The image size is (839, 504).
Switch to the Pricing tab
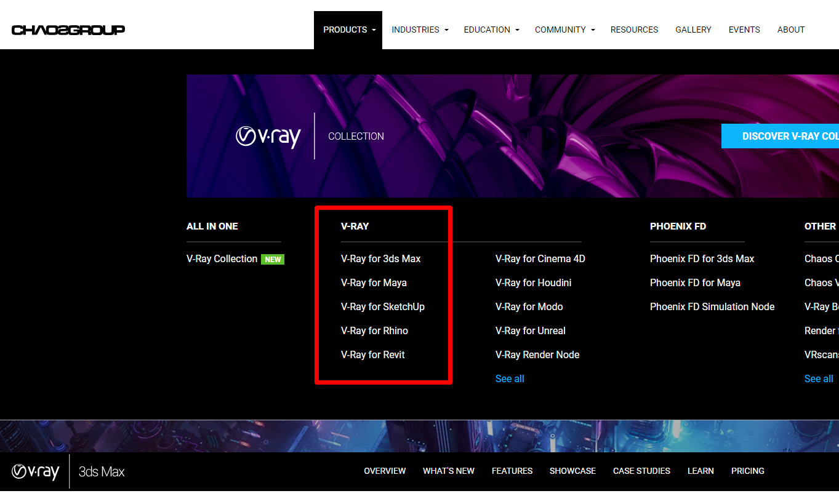(x=748, y=471)
